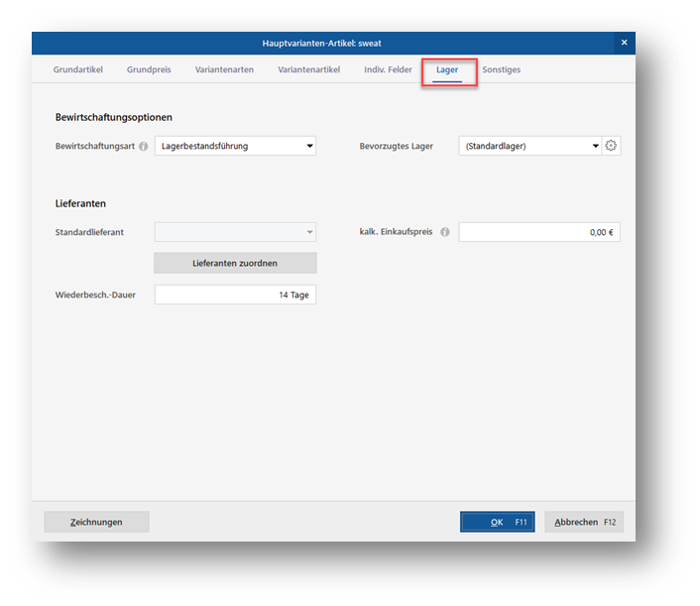This screenshot has height=606, width=700.
Task: Switch to the Grundartikel tab
Action: point(77,70)
